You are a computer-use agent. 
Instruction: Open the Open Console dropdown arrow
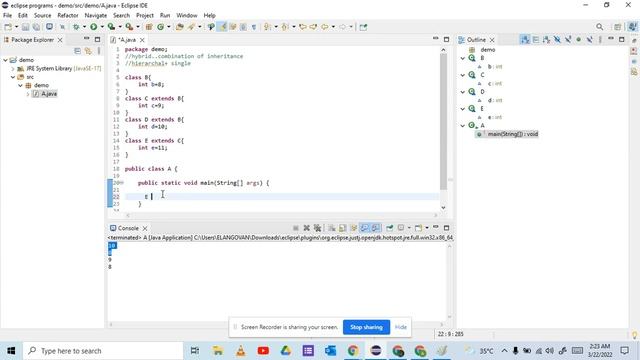pos(427,228)
